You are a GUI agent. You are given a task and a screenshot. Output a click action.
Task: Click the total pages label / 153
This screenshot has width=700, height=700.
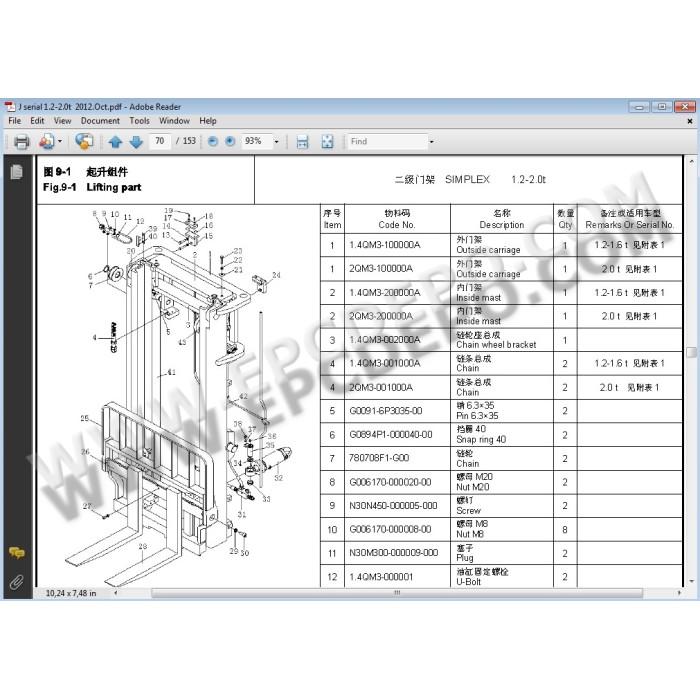point(186,141)
